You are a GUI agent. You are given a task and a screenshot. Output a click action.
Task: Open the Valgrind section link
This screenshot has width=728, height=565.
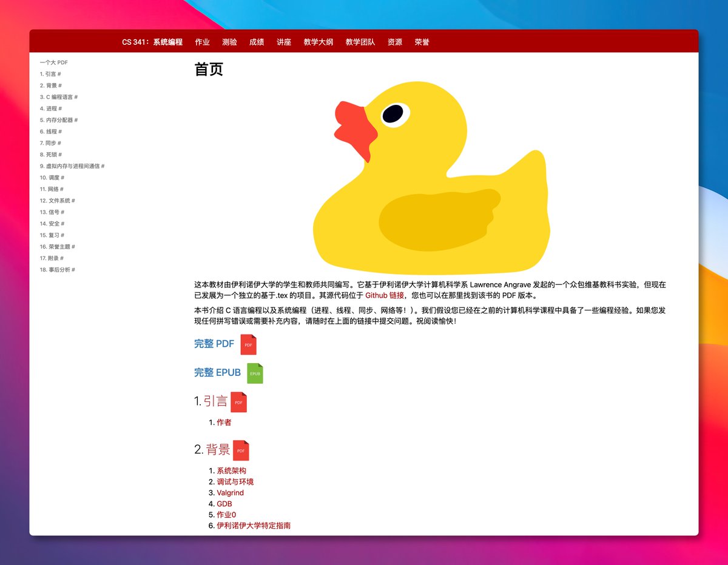tap(230, 493)
